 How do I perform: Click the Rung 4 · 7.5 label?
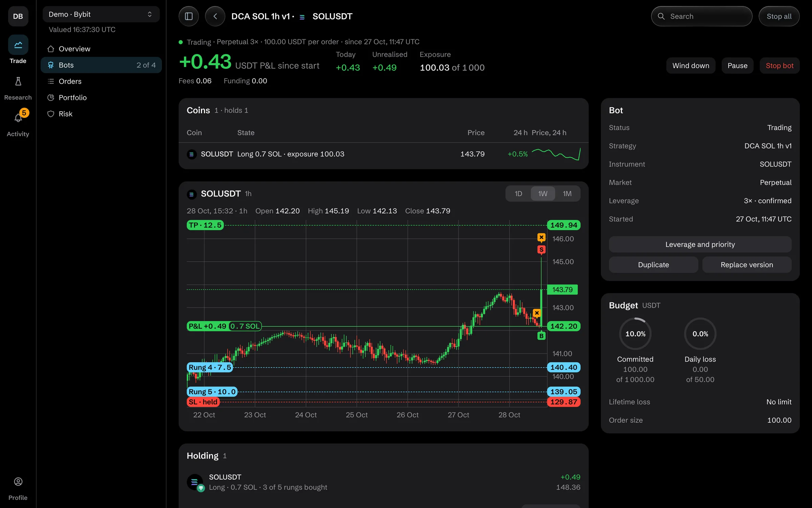[210, 367]
